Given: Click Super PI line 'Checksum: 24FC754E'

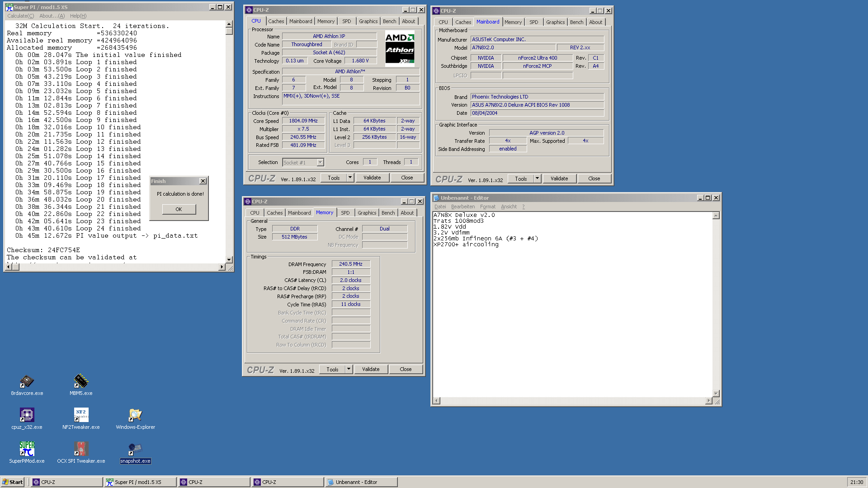Looking at the screenshot, I should click(43, 250).
